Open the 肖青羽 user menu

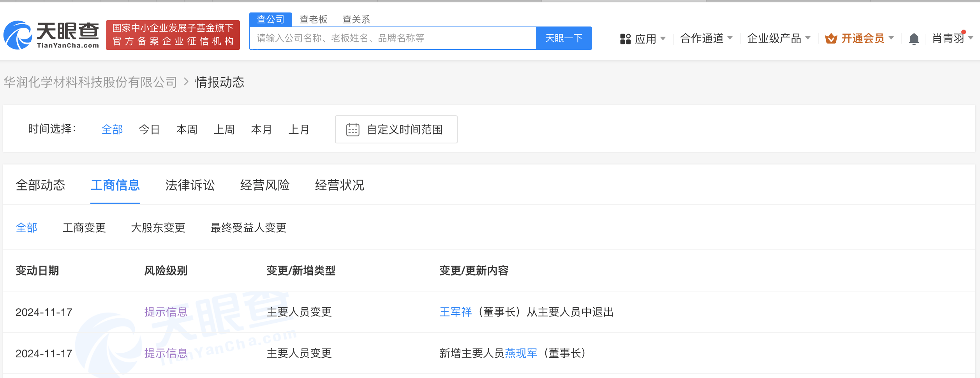(x=952, y=38)
